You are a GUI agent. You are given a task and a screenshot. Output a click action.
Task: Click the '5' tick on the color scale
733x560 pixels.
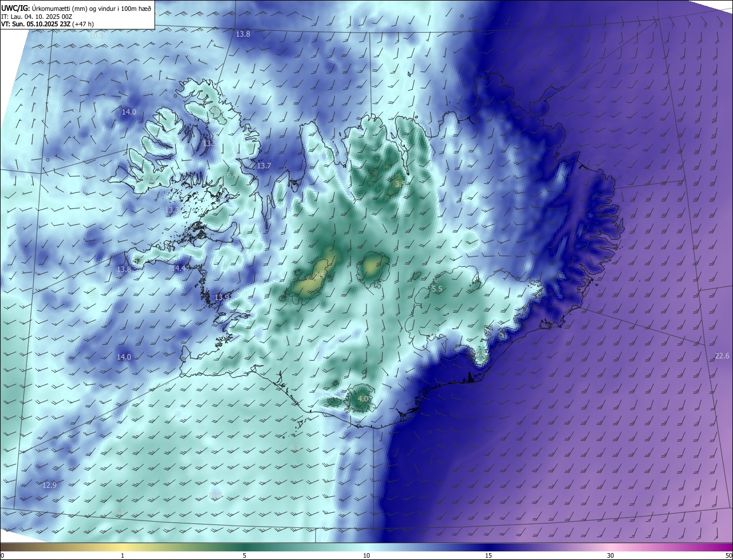[245, 555]
